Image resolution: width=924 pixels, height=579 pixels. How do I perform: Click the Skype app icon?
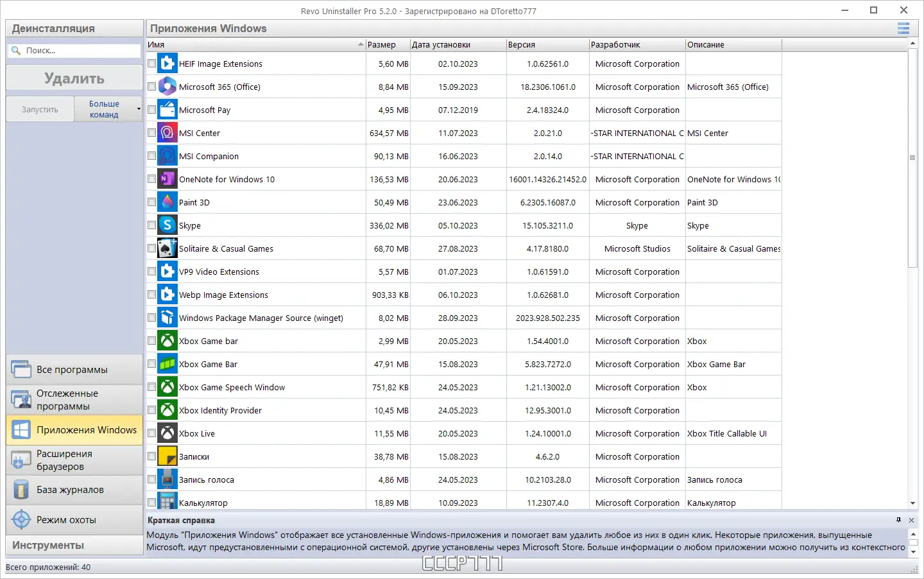click(167, 225)
